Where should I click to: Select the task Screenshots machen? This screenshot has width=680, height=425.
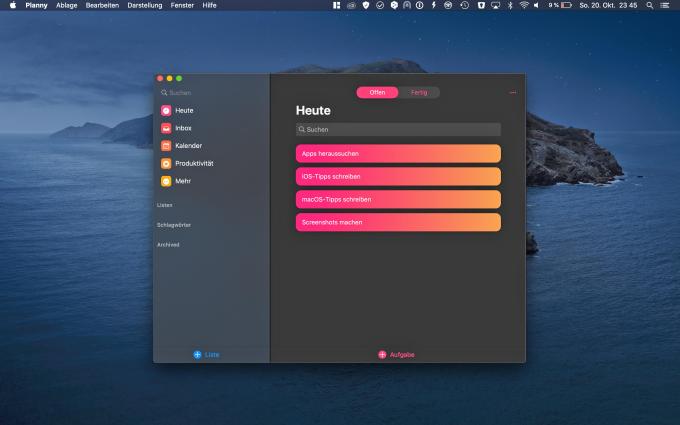pyautogui.click(x=398, y=222)
